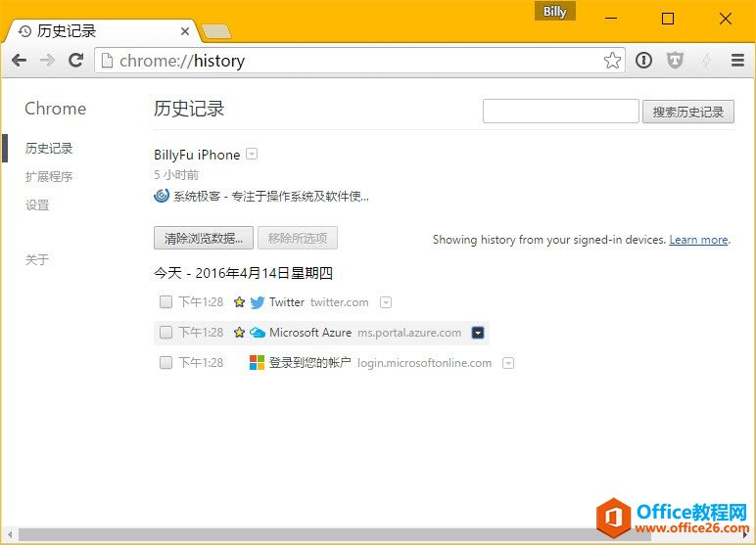This screenshot has width=756, height=545.
Task: Close the 历史记录 tab
Action: tap(185, 32)
